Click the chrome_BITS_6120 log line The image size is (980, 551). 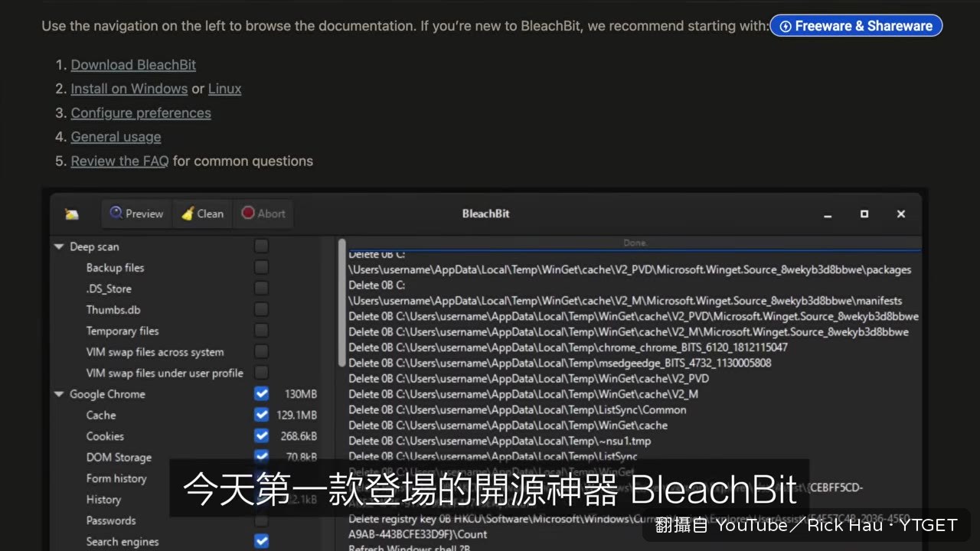point(568,347)
